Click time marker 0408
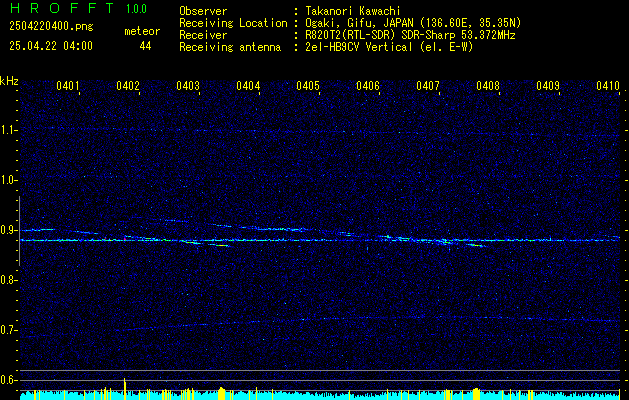Screen dimensions: 629x400 pyautogui.click(x=488, y=86)
